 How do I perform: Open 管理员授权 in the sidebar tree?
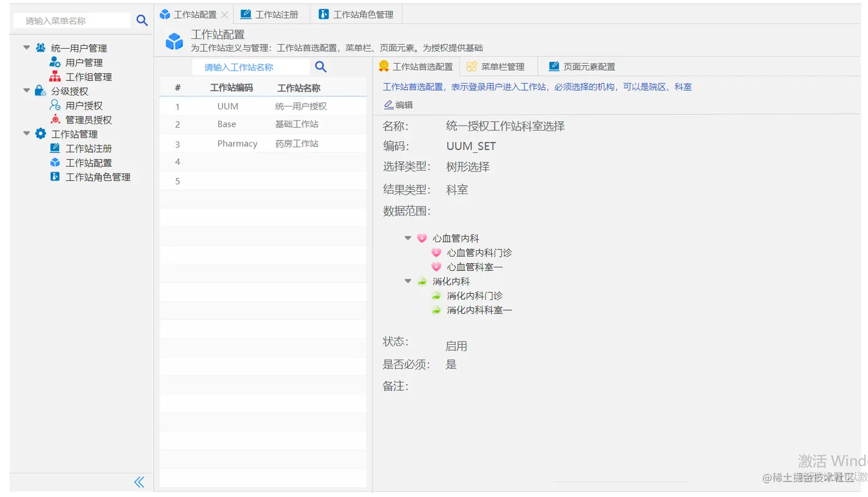[x=88, y=120]
